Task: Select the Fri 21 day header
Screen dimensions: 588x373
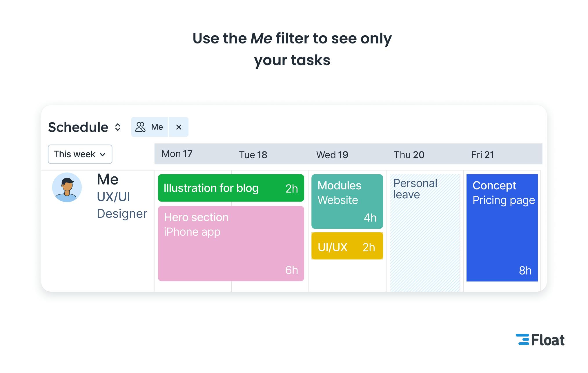Action: 482,155
